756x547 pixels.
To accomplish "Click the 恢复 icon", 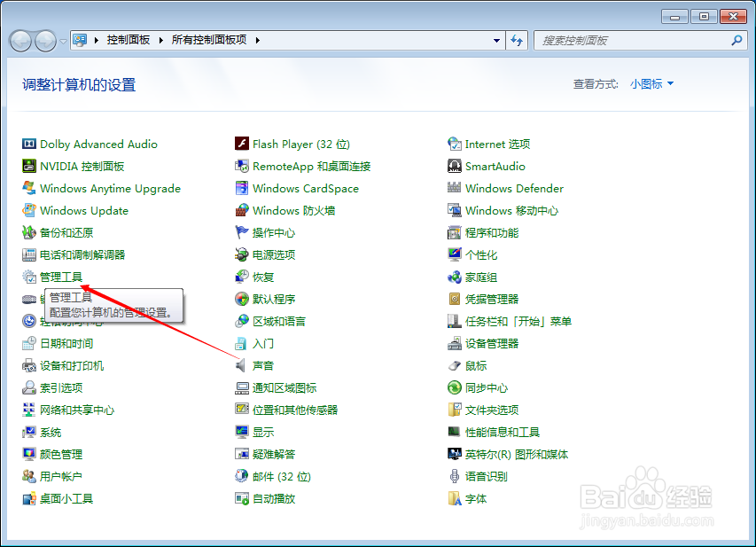I will pos(242,277).
